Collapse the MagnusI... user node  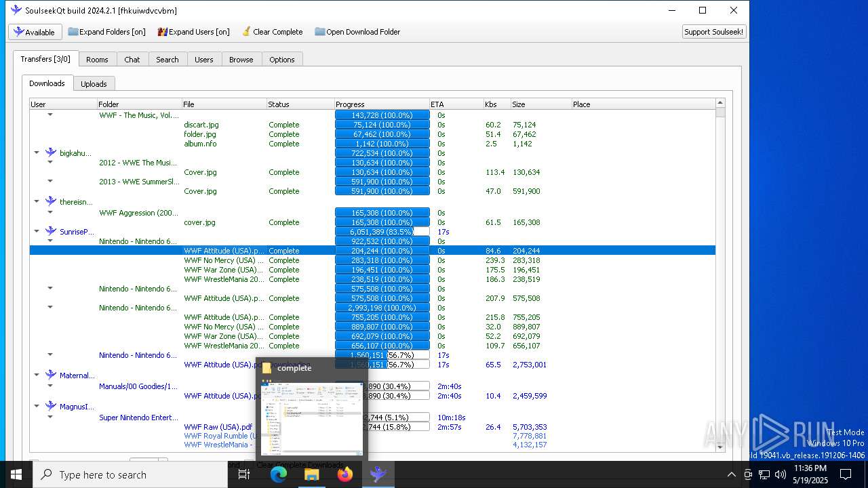37,407
